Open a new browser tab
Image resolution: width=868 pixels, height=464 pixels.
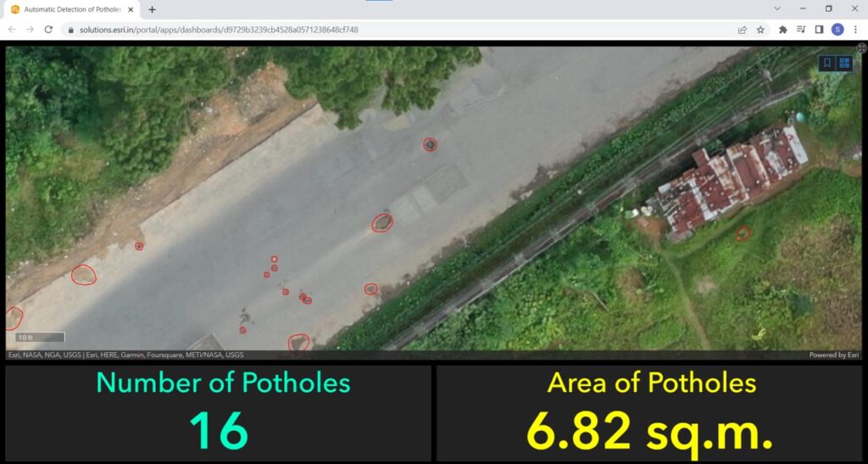coord(153,9)
